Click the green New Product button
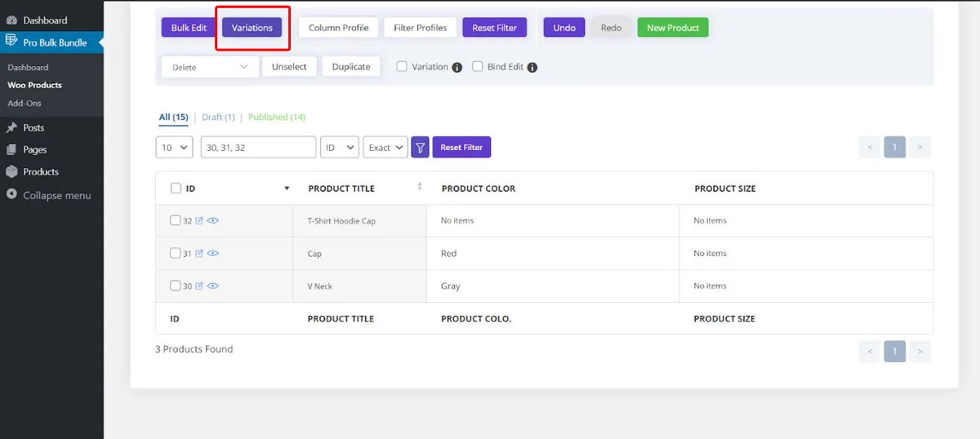The image size is (980, 439). coord(672,28)
